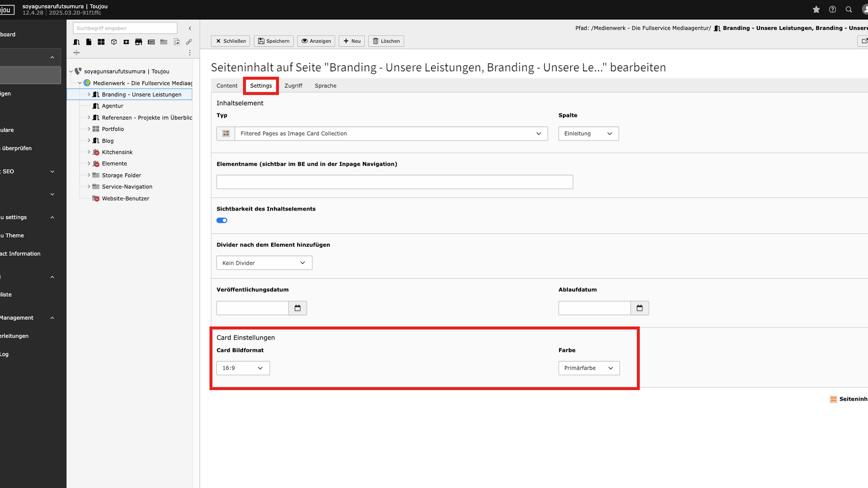868x488 pixels.
Task: Select the Website-Benutzer item in tree
Action: pos(126,199)
